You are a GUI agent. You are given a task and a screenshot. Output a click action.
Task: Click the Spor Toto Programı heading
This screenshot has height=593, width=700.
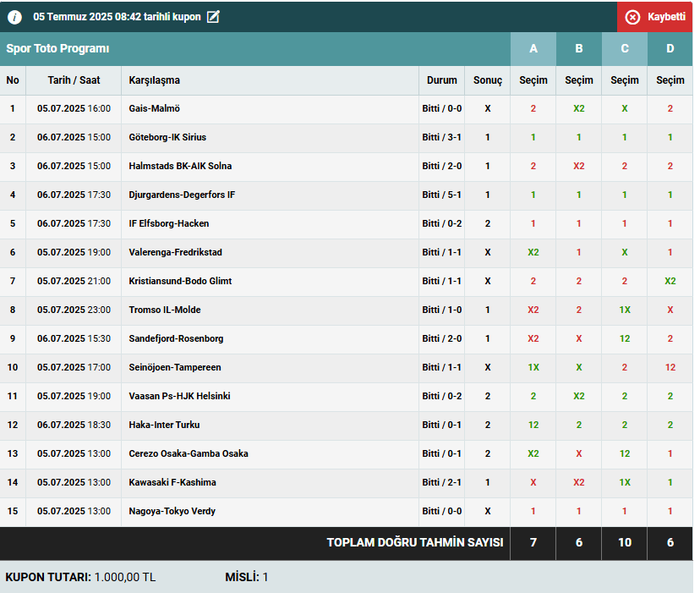(57, 49)
